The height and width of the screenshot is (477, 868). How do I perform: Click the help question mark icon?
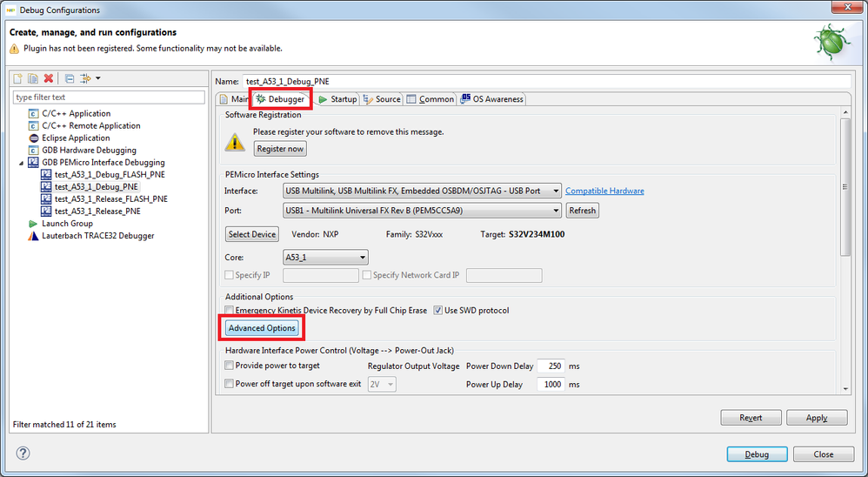click(x=23, y=453)
